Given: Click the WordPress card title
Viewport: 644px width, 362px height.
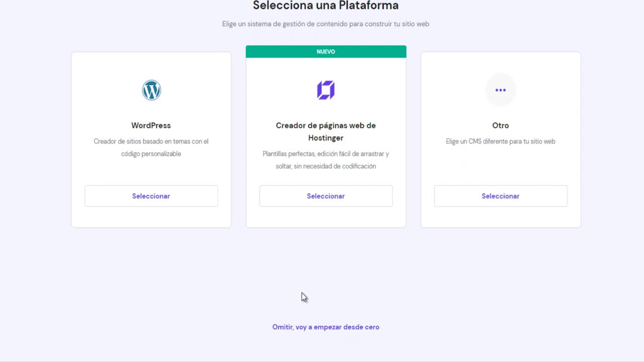Looking at the screenshot, I should (151, 125).
